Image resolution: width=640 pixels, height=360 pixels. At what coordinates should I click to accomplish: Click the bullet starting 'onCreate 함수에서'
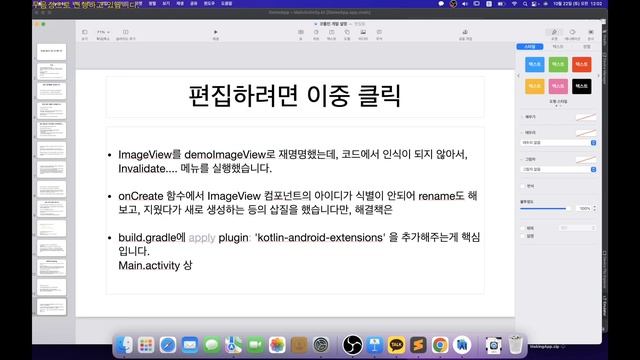point(298,203)
